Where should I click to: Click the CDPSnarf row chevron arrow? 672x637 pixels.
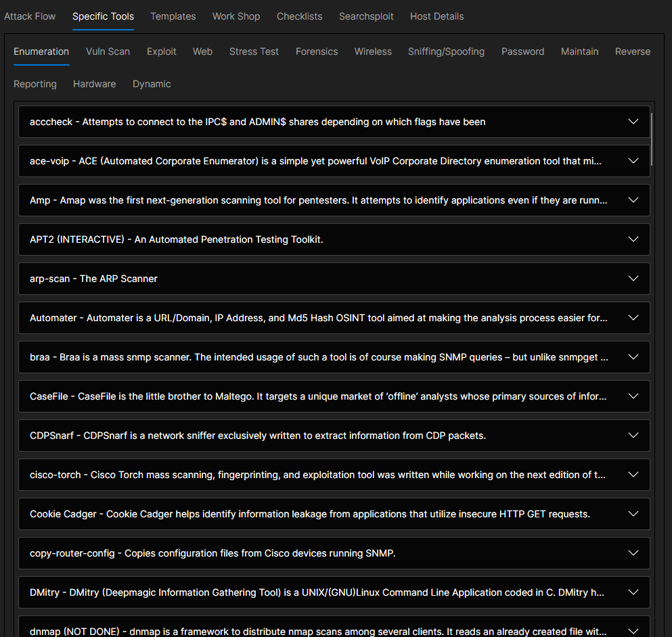coord(633,435)
